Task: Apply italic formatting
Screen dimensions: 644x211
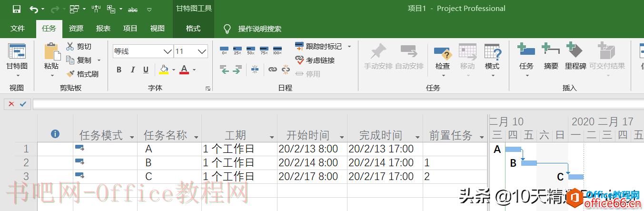Action: pos(133,70)
